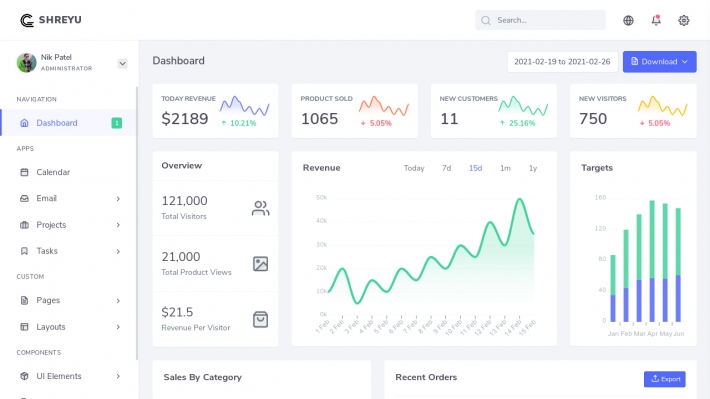This screenshot has height=399, width=710.
Task: Open the notifications bell icon
Action: (656, 20)
